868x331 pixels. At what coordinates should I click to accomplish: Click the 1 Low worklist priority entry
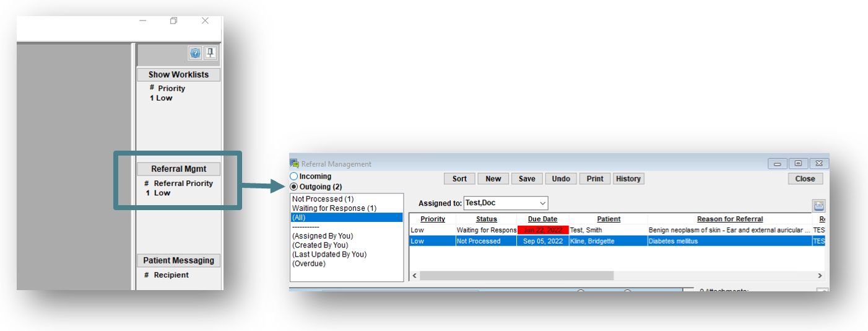pyautogui.click(x=161, y=98)
